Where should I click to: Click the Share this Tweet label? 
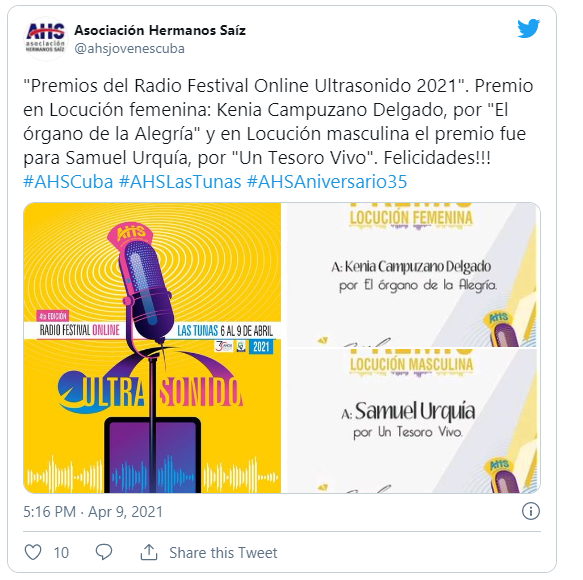point(223,553)
